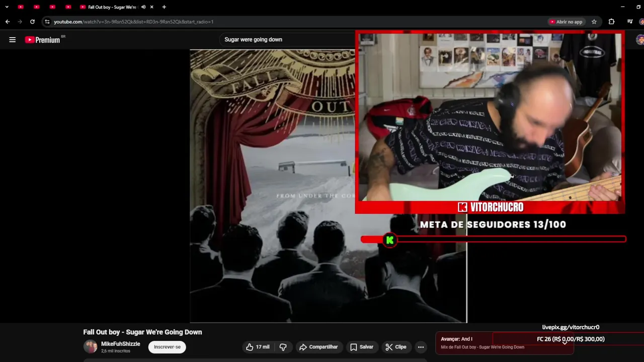This screenshot has height=362, width=644.
Task: Select the Fall Out boy - Sugar We're tab
Action: [x=112, y=7]
